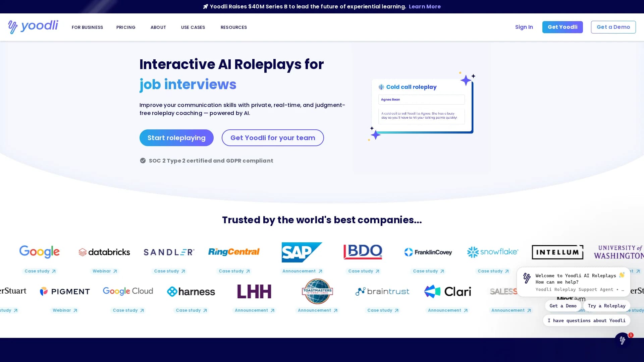
Task: Click the Start roleplaying button
Action: 176,138
